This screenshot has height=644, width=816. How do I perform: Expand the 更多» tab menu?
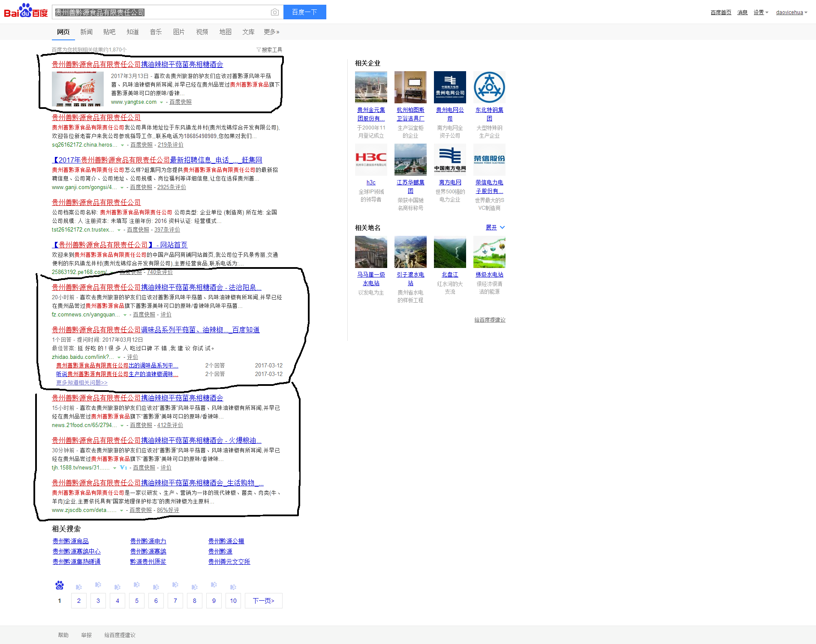(x=271, y=32)
